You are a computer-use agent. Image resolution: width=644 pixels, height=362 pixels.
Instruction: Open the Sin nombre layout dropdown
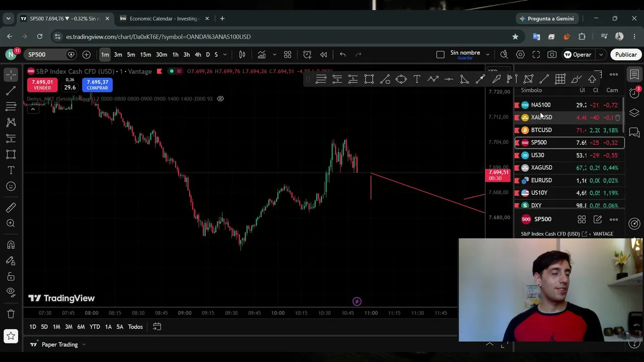coord(488,54)
